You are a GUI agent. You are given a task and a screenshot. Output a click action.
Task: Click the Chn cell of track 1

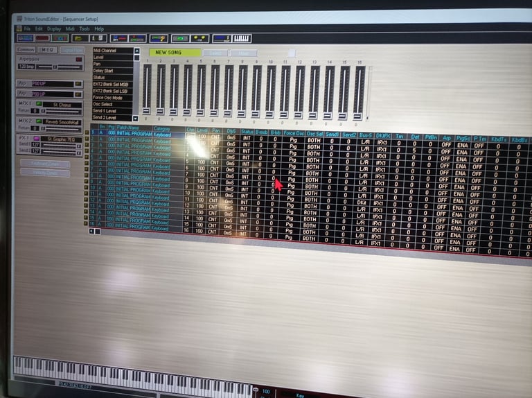click(x=190, y=136)
